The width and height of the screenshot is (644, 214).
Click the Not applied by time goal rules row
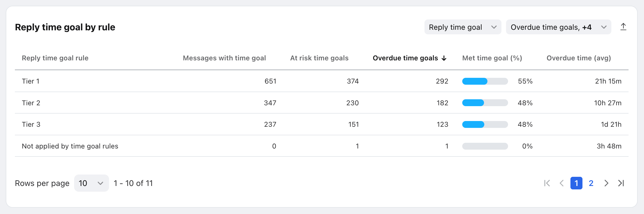coord(322,146)
